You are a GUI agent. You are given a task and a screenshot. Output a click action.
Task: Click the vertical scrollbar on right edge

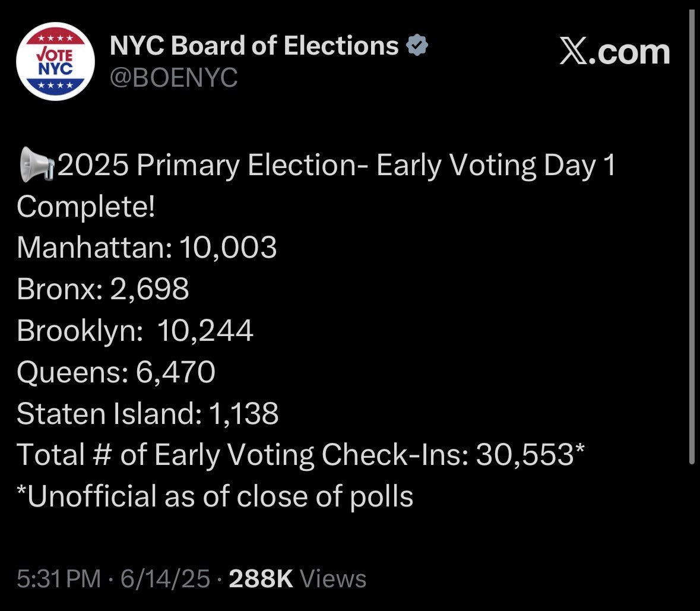[x=692, y=236]
